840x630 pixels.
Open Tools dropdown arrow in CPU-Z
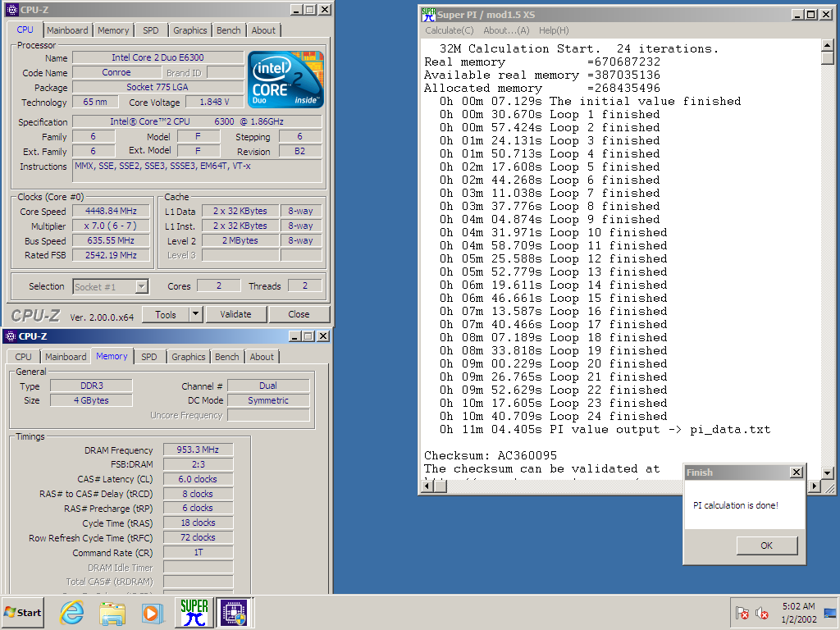(x=195, y=314)
